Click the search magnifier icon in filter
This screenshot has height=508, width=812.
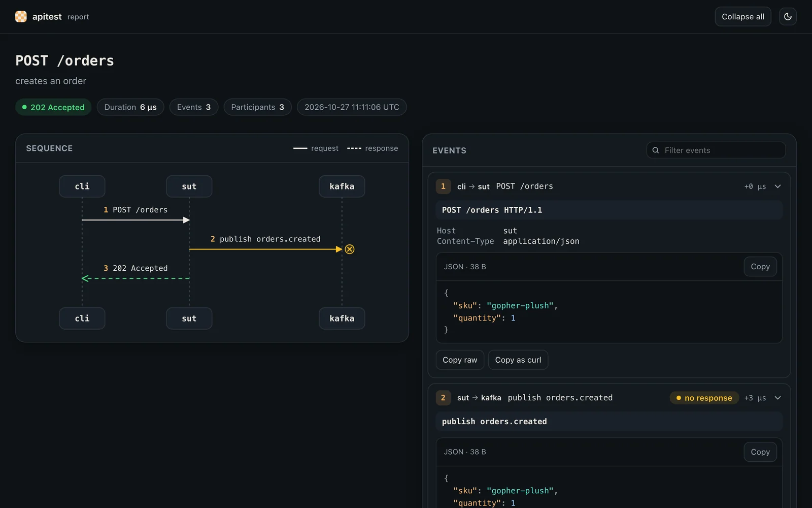tap(656, 150)
